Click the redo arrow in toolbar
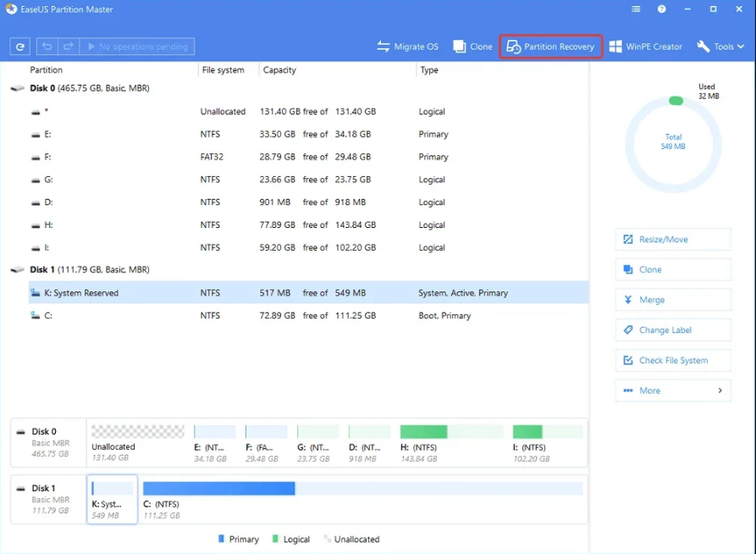This screenshot has width=756, height=554. point(69,47)
